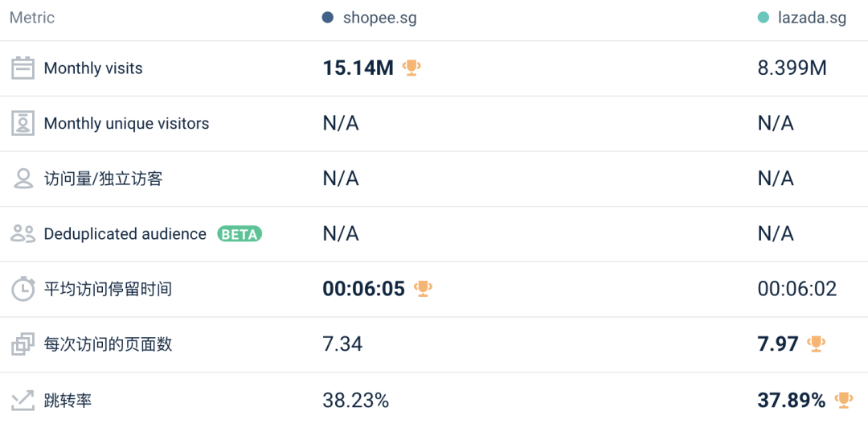This screenshot has height=428, width=868.
Task: Click the Monthly visits calendar icon
Action: tap(23, 68)
